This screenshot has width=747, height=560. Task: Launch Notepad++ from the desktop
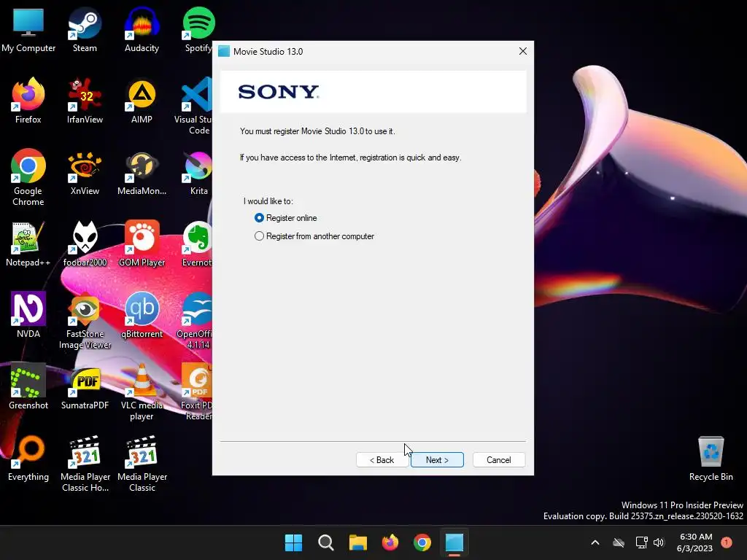28,244
